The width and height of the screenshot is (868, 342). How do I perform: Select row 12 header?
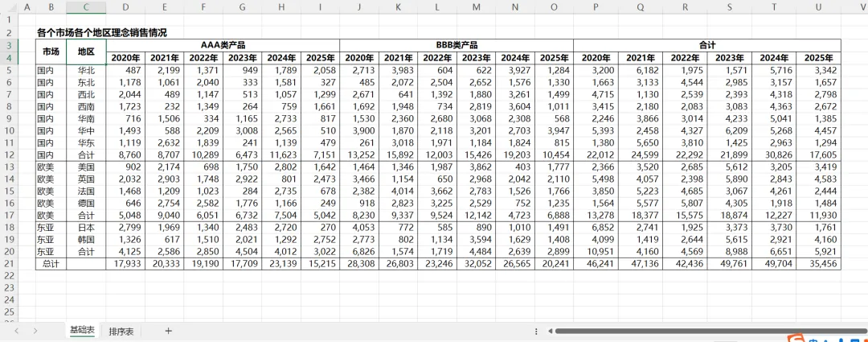click(10, 154)
